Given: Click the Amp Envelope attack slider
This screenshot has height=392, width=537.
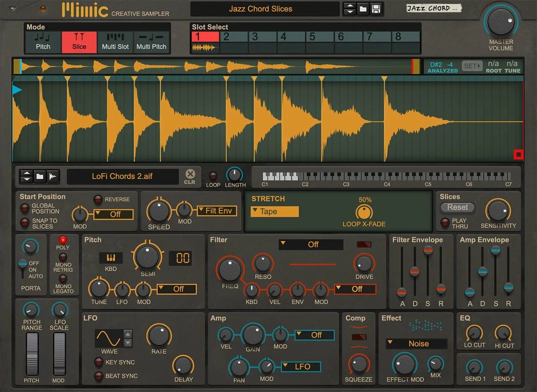Looking at the screenshot, I should (470, 292).
